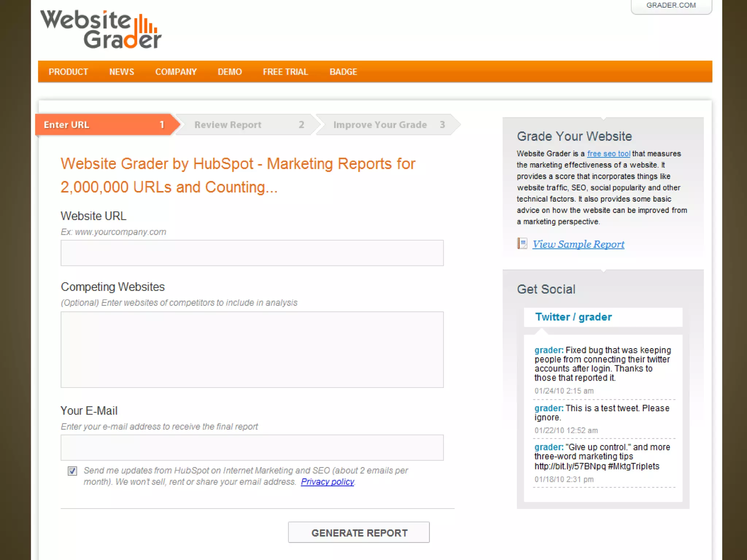Image resolution: width=747 pixels, height=560 pixels.
Task: Open the Privacy policy link
Action: pyautogui.click(x=327, y=482)
